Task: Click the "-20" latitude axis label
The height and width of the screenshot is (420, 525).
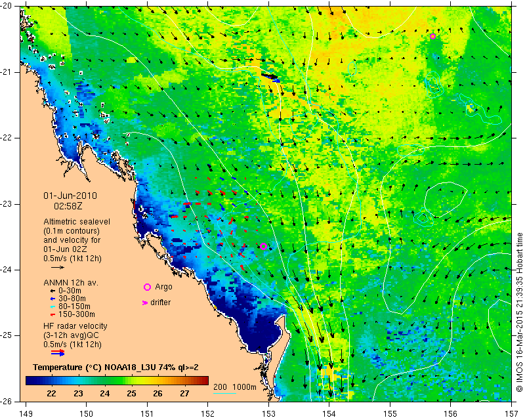Action: [7, 7]
